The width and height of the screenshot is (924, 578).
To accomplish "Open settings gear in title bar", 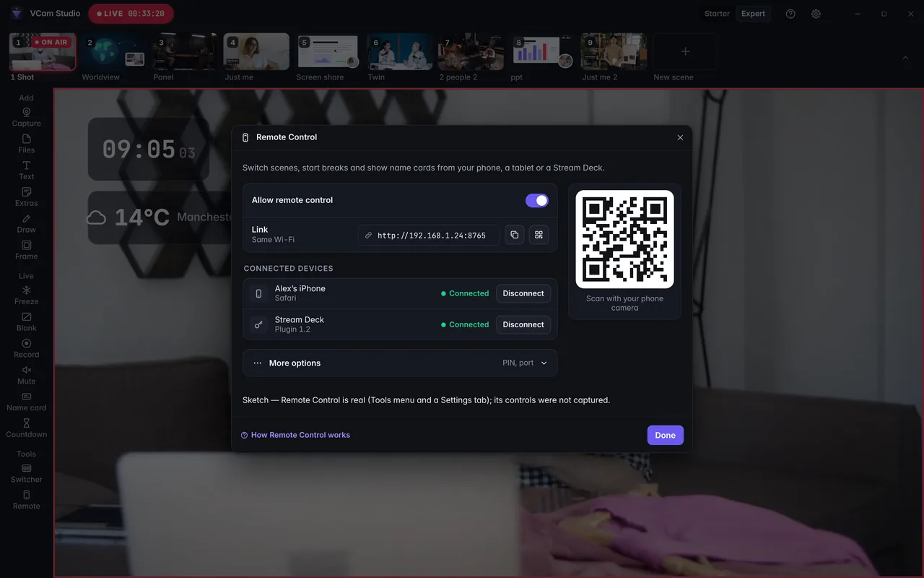I will 816,14.
